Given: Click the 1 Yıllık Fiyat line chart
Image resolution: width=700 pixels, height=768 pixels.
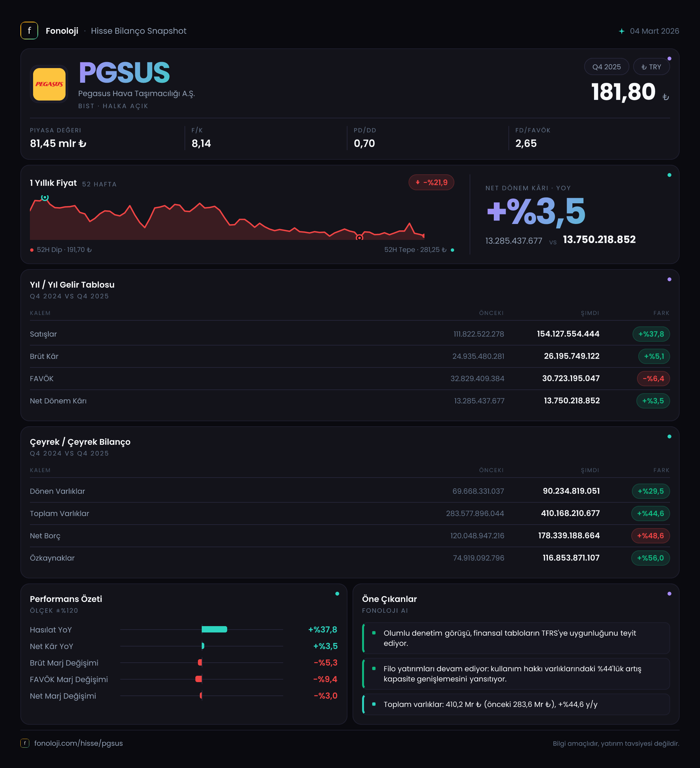Looking at the screenshot, I should click(227, 218).
